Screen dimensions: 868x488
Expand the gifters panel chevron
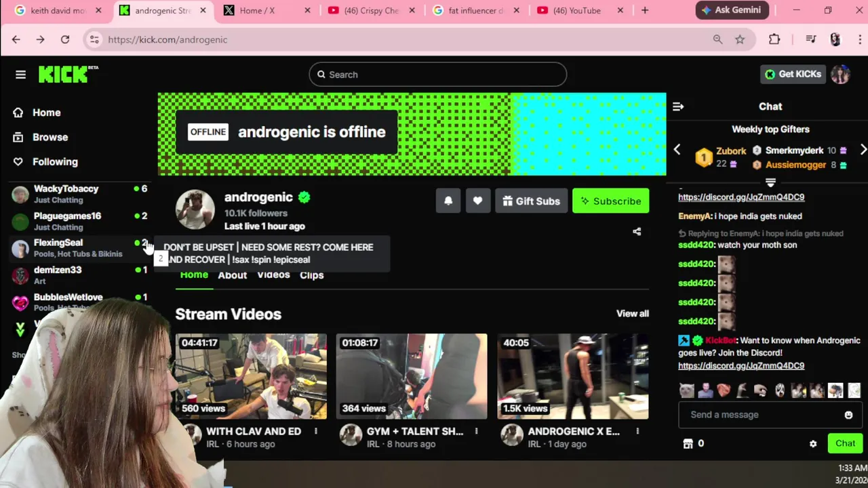770,182
